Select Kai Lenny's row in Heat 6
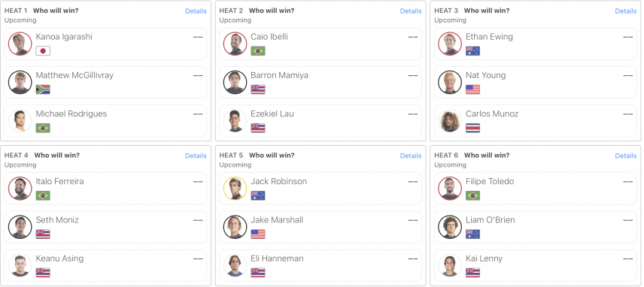The height and width of the screenshot is (287, 644). 535,265
